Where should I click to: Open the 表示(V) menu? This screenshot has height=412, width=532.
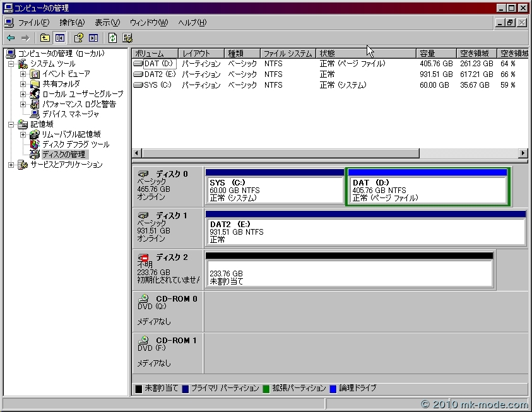click(x=107, y=23)
